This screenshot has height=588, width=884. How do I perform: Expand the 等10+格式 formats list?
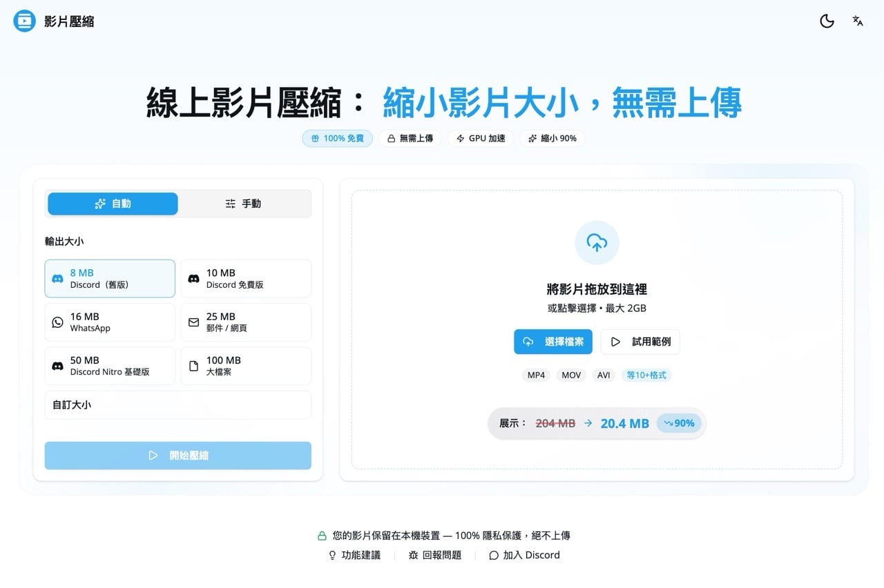[646, 375]
